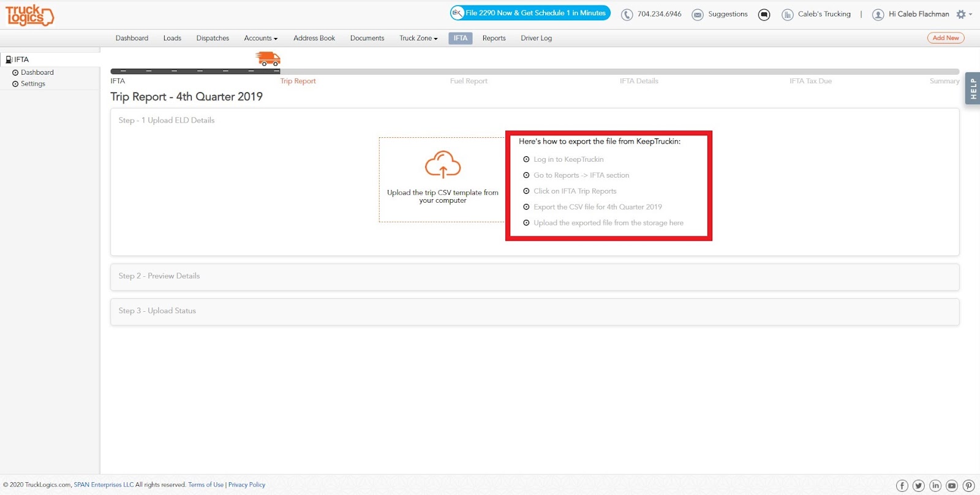Click the phone number 704.234.6946
980x495 pixels.
coord(659,14)
